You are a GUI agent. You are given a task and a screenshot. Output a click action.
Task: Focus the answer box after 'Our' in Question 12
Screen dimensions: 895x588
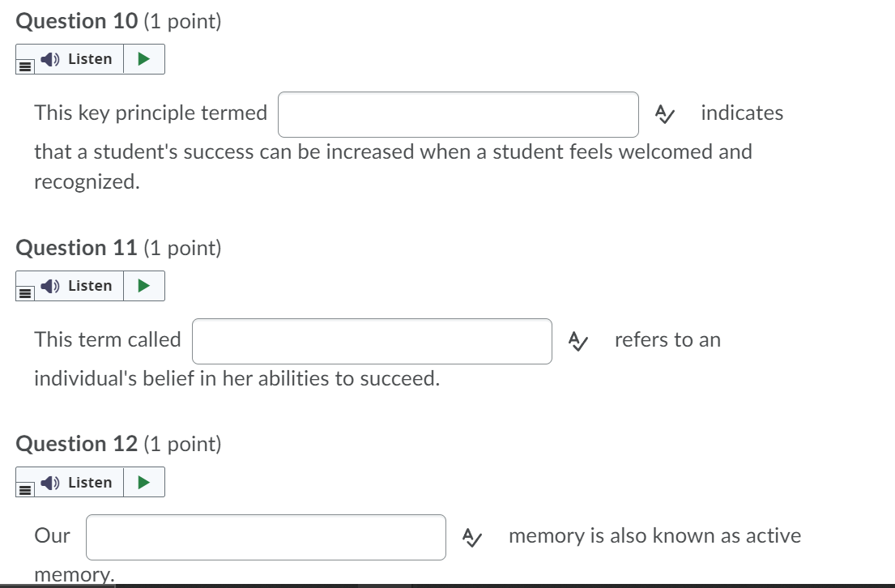click(266, 536)
